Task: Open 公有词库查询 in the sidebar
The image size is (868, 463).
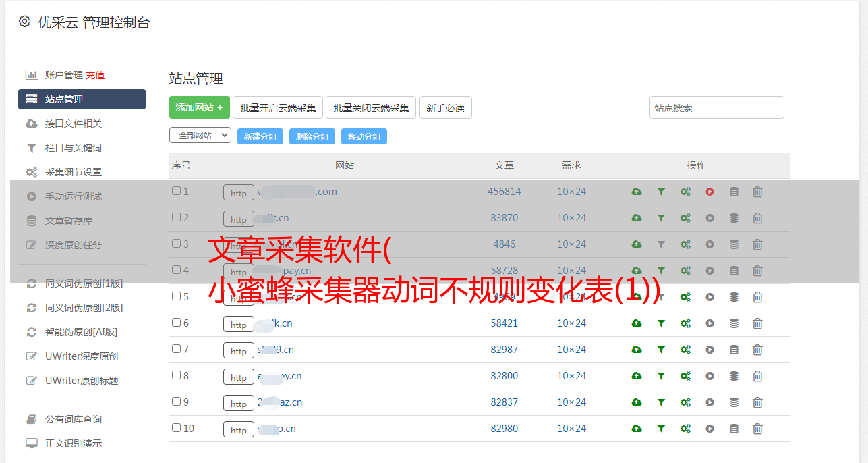Action: click(74, 419)
